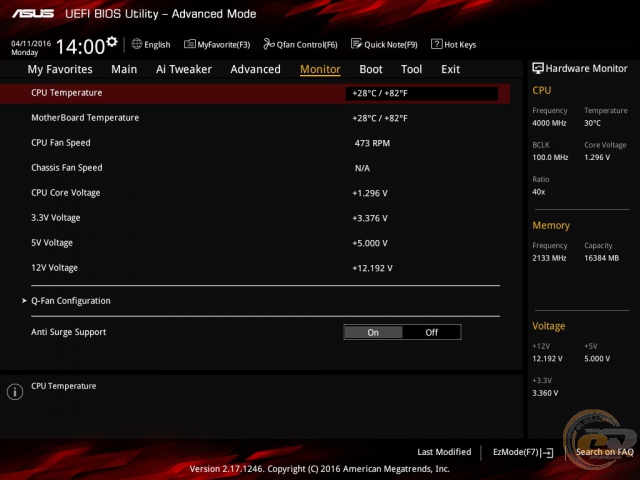Expand Q-Fan Configuration submenu

(71, 301)
